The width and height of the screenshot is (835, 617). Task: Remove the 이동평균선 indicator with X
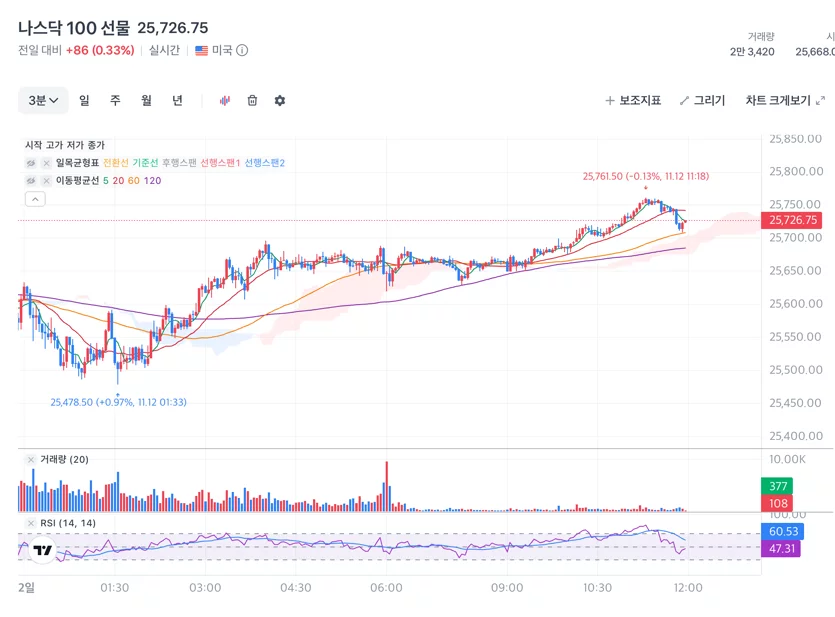pyautogui.click(x=46, y=181)
